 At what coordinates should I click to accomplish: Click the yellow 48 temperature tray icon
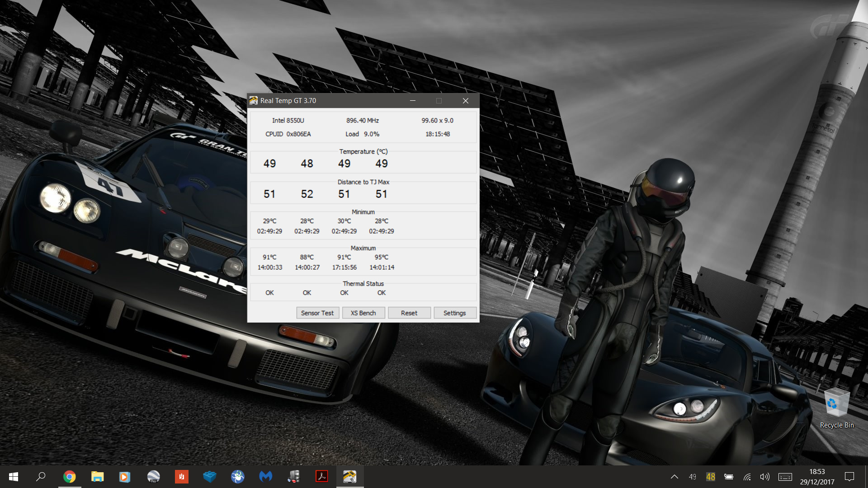[x=710, y=477]
